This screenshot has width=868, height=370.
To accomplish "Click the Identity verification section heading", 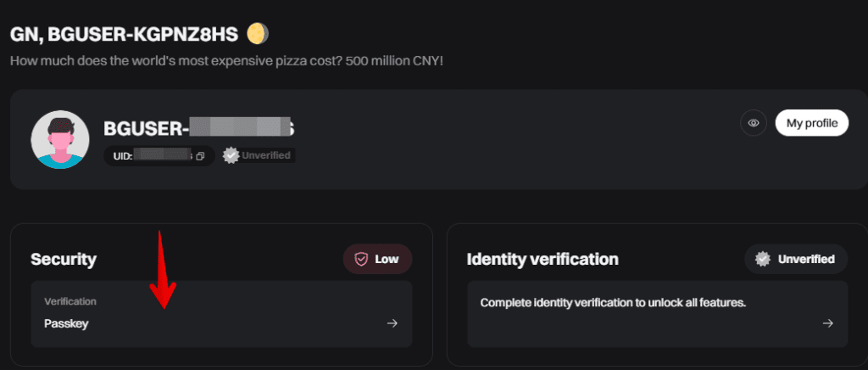I will [x=542, y=259].
